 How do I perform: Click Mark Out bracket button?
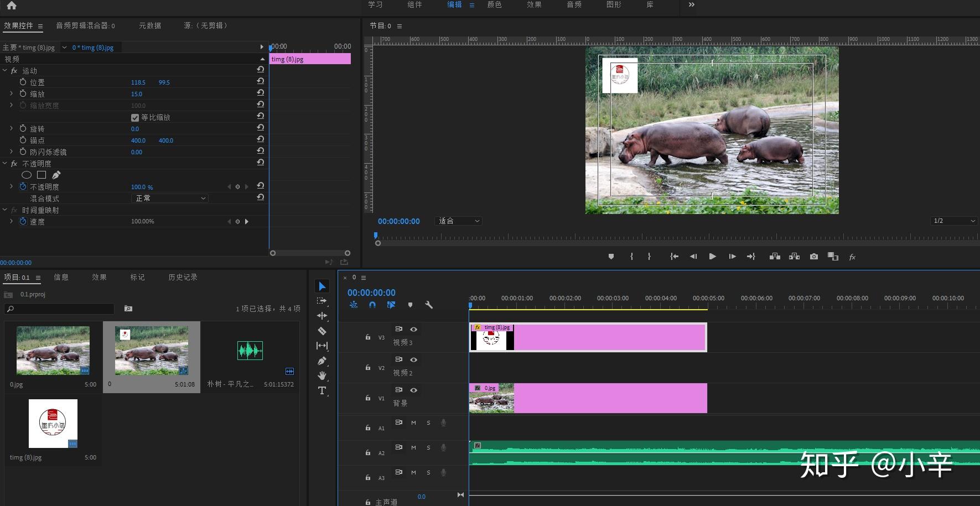coord(649,257)
